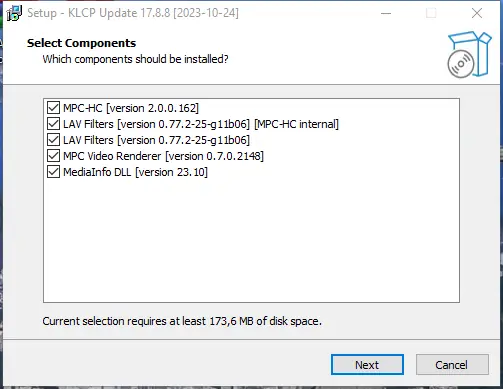Uncheck LAV Filters MPC-HC internal checkbox
This screenshot has height=389, width=503.
pos(53,124)
